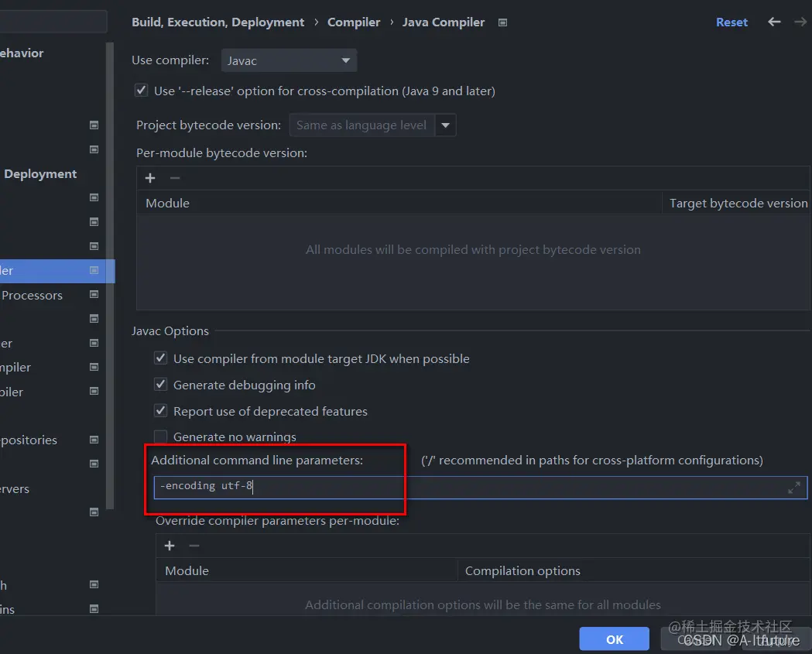Toggle the '--release' option for cross-compilation checkbox
The width and height of the screenshot is (812, 654).
click(x=141, y=90)
